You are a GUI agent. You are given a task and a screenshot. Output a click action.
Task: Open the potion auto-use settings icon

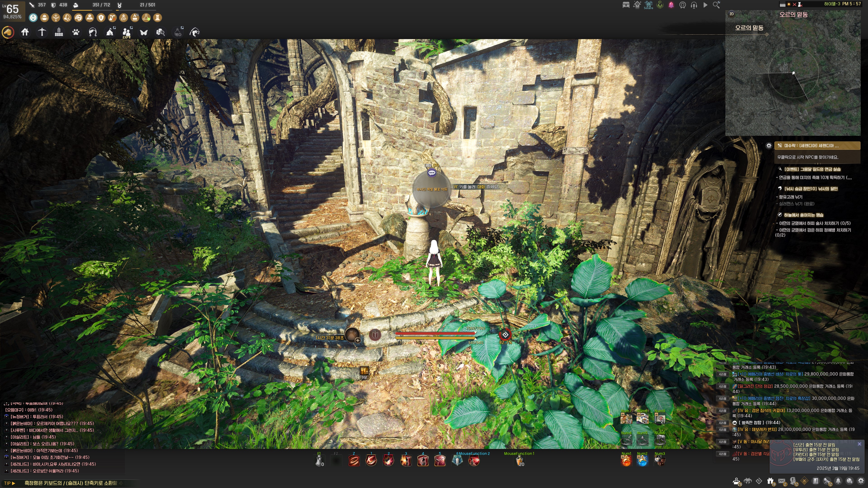(178, 32)
